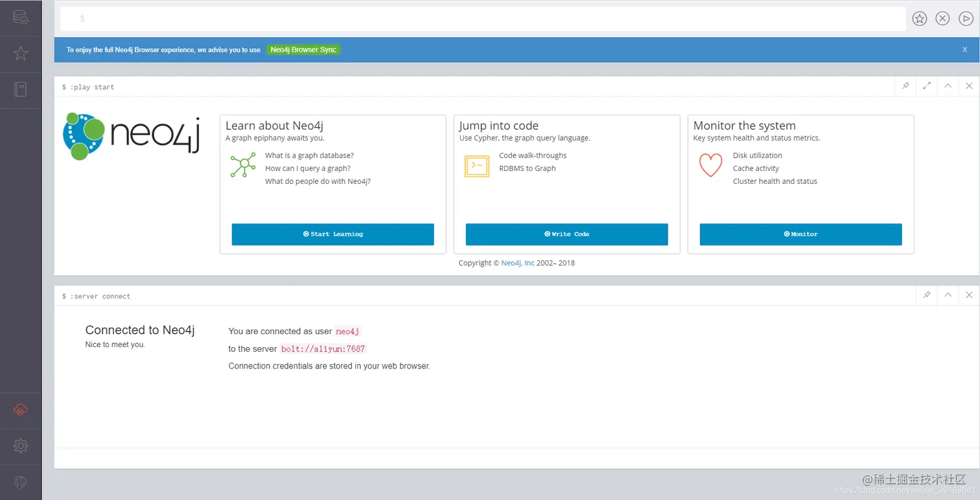This screenshot has width=980, height=500.
Task: Open the database information sidebar icon
Action: (x=21, y=17)
